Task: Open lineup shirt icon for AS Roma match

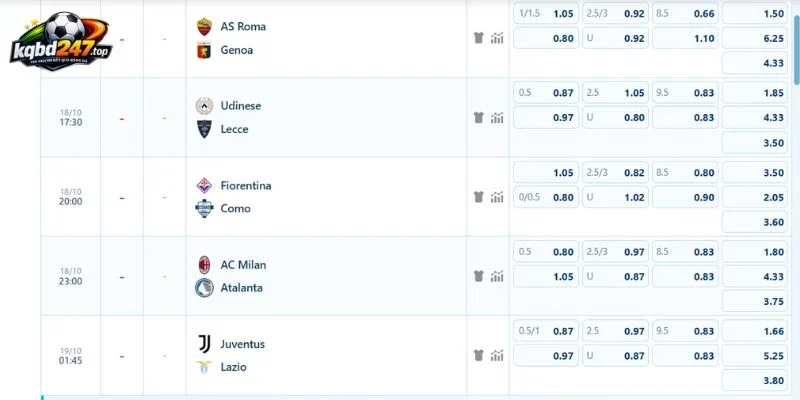Action: [x=478, y=38]
